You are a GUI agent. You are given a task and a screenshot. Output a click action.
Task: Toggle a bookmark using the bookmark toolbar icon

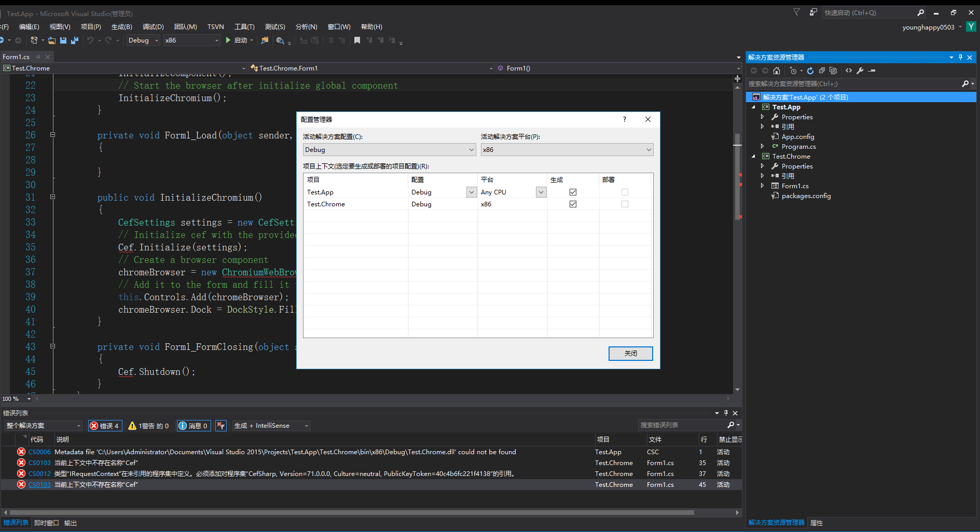(x=357, y=40)
